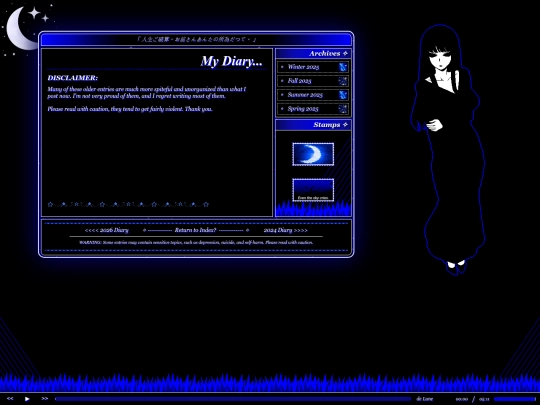Skip to the next track with >>
Image resolution: width=540 pixels, height=405 pixels.
pos(45,398)
